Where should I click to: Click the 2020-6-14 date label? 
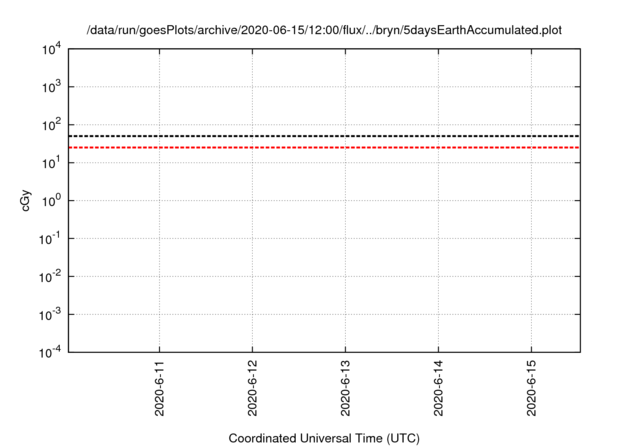[x=438, y=388]
